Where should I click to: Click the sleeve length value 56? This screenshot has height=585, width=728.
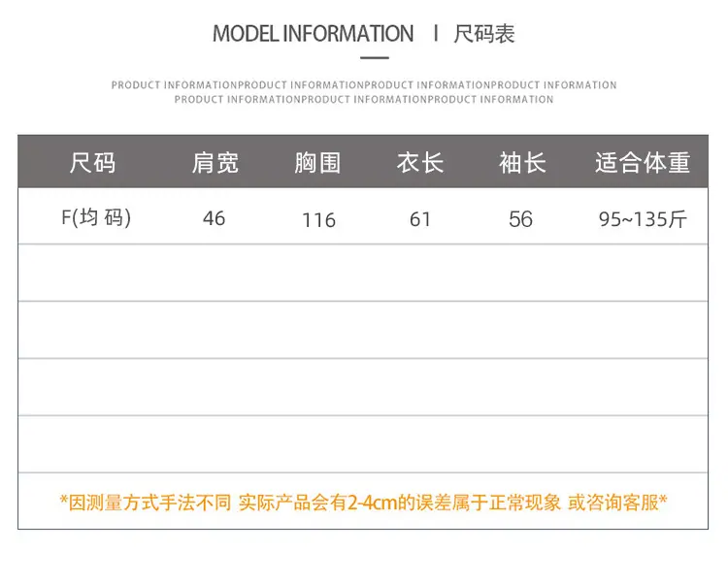point(520,219)
